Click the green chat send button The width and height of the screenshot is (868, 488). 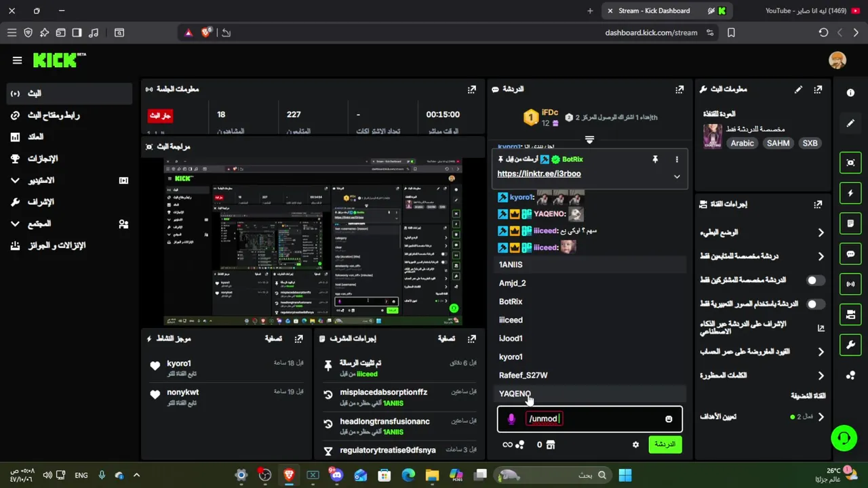pos(665,445)
